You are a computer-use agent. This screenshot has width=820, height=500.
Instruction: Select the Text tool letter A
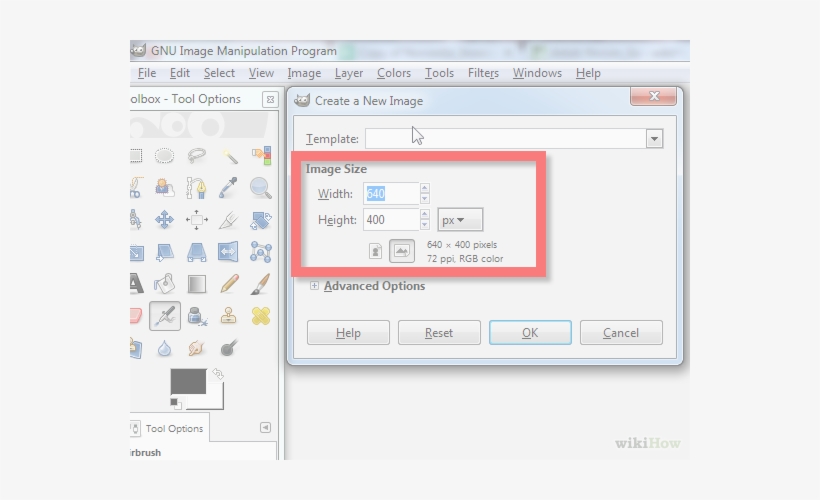point(136,283)
